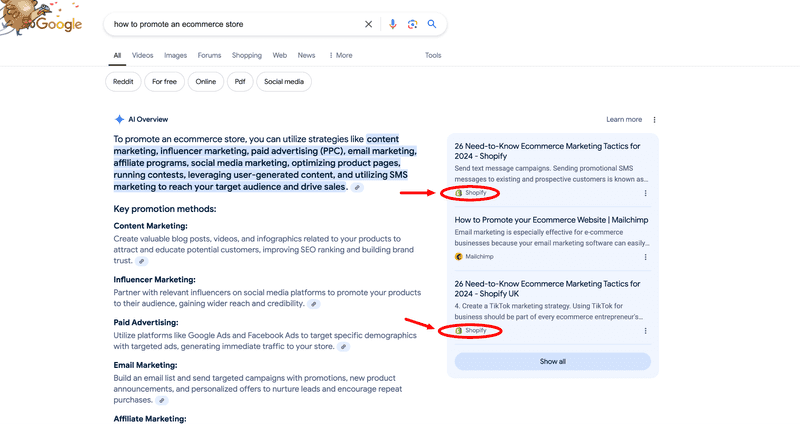Open 26 Need-to-Know Tactics Shopify UK article
The height and width of the screenshot is (426, 800).
547,289
